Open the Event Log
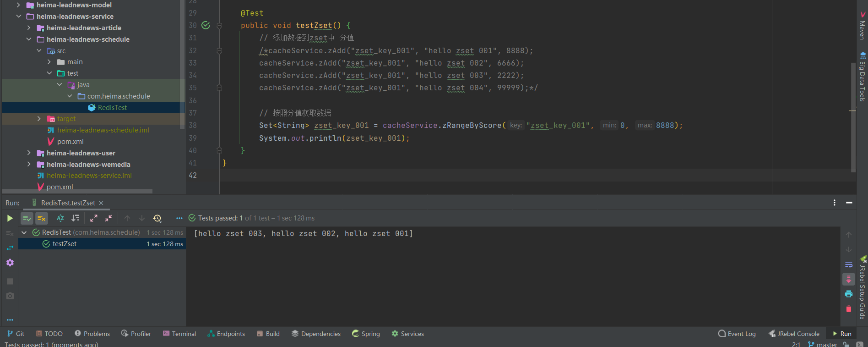Viewport: 868px width, 347px height. [737, 334]
